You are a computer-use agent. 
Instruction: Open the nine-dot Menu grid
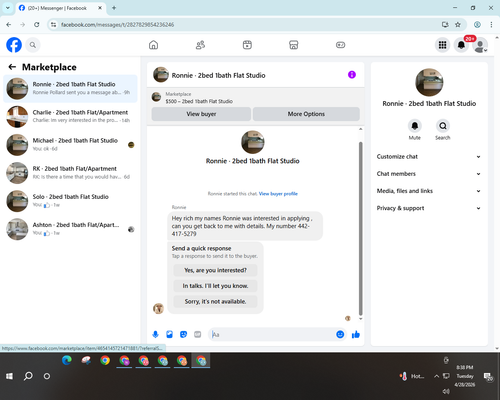442,45
